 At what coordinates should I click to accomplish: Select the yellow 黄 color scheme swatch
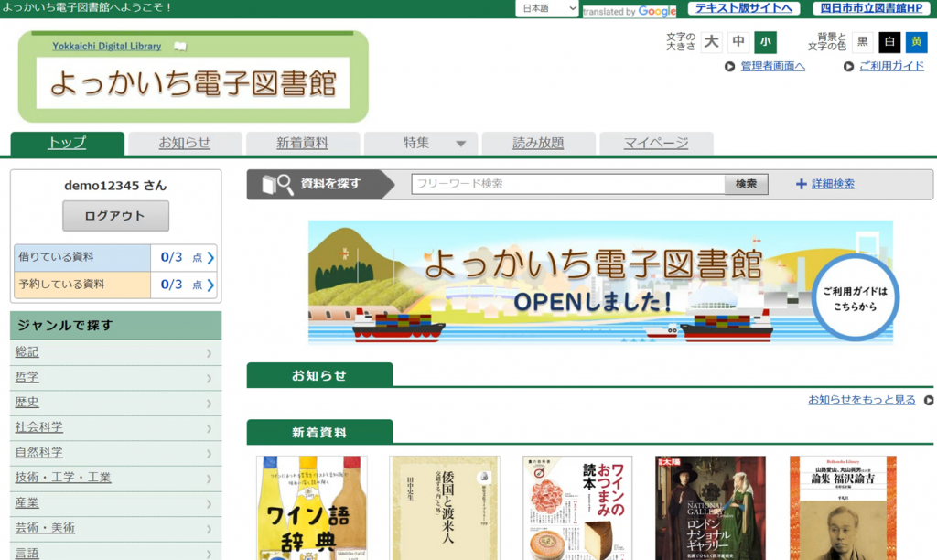(x=916, y=42)
